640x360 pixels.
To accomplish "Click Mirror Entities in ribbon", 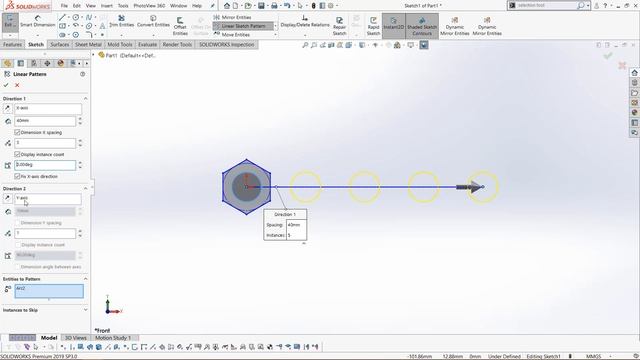I will pos(233,17).
